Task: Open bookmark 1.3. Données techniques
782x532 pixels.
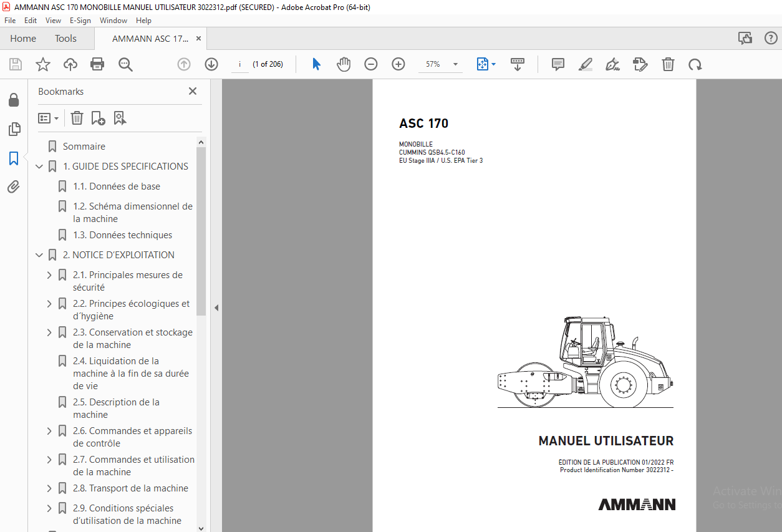Action: 123,235
